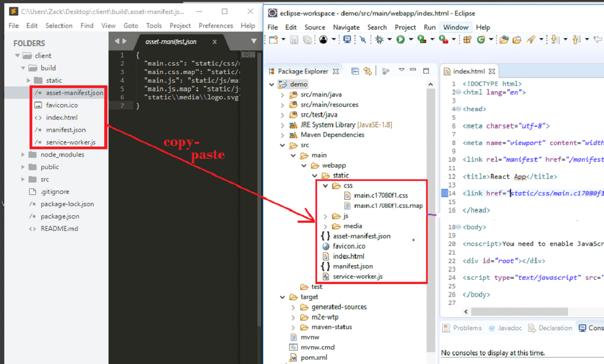Click the Save icon in Eclipse toolbar
Image resolution: width=604 pixels, height=364 pixels.
(293, 39)
